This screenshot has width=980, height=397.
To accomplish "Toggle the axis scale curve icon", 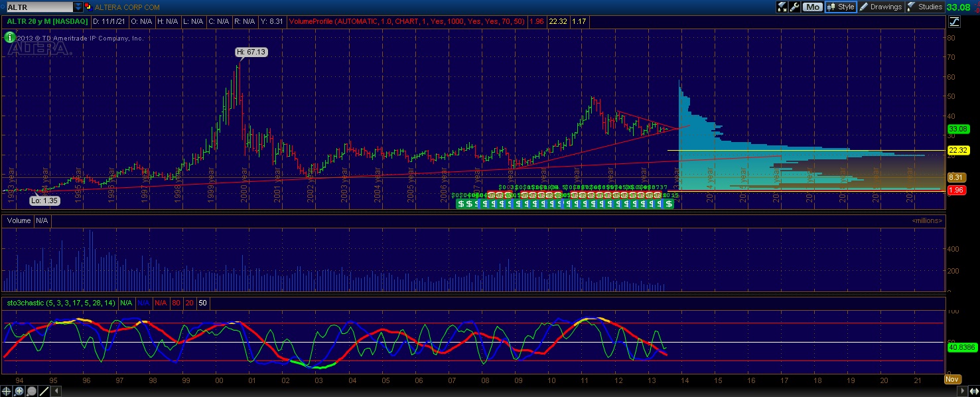I will click(x=954, y=21).
